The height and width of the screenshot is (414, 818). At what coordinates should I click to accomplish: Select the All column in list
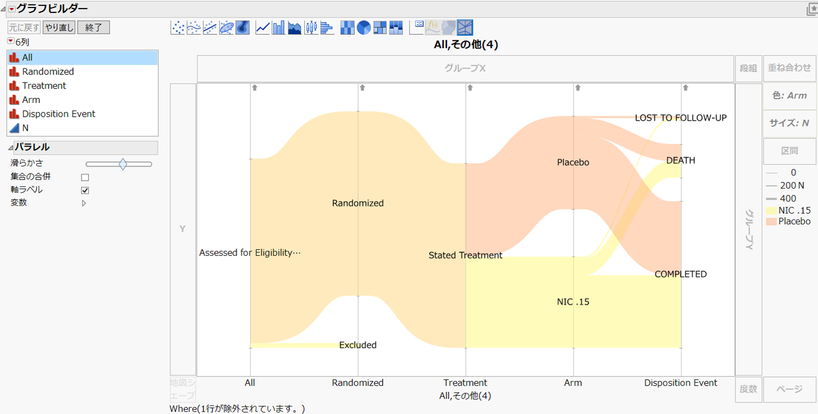click(82, 57)
